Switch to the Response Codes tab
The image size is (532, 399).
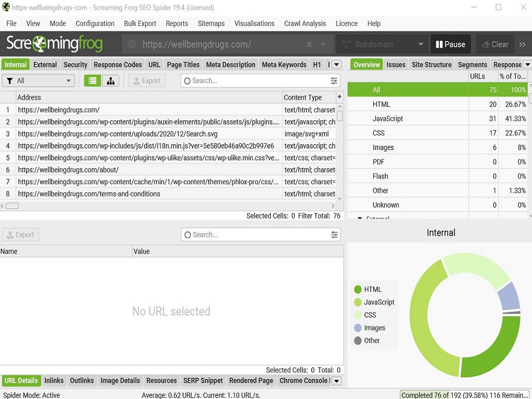pos(118,64)
